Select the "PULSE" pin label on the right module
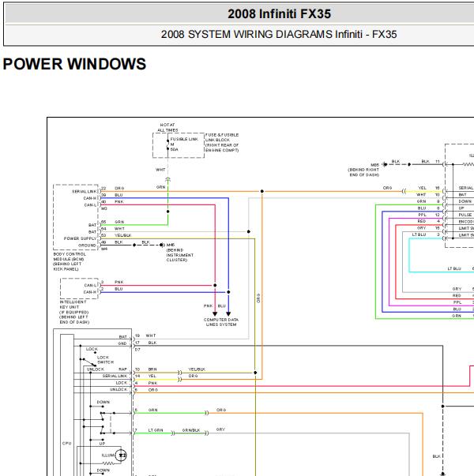 tap(465, 215)
